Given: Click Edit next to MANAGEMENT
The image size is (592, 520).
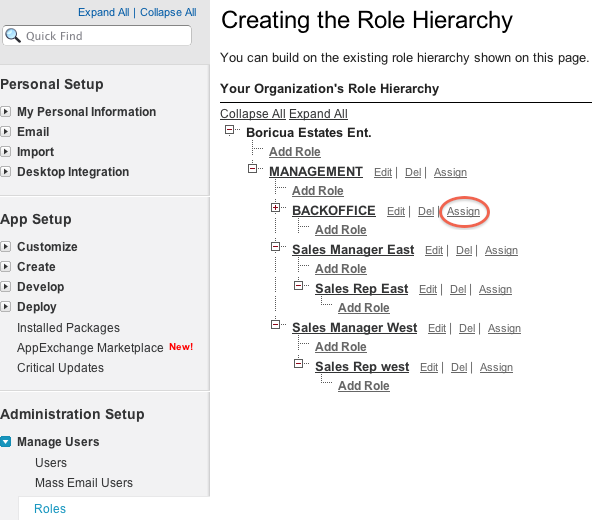Looking at the screenshot, I should click(x=383, y=173).
